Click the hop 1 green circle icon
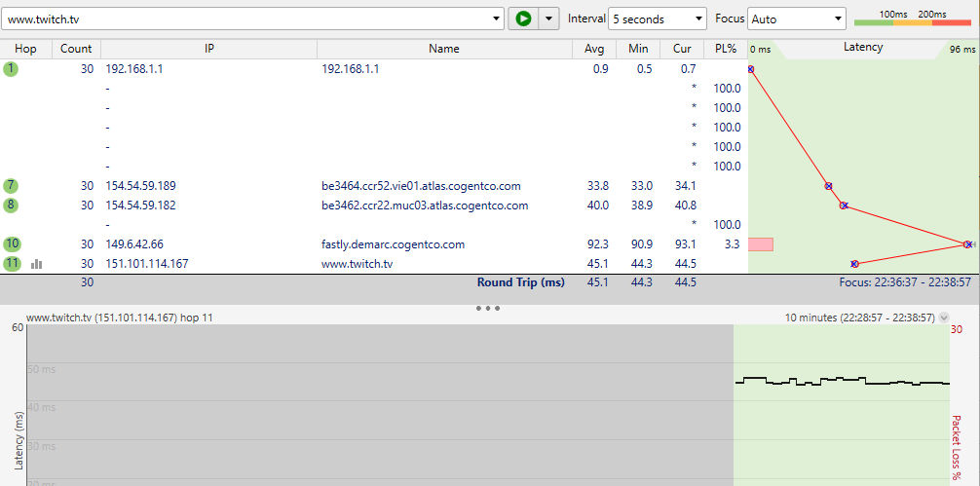Screen dimensions: 980x486 click(11, 69)
